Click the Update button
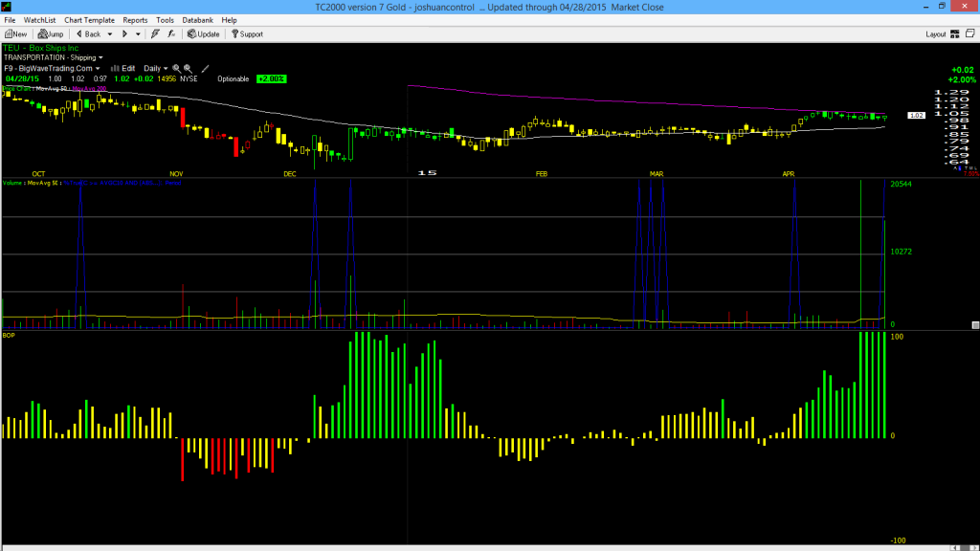The width and height of the screenshot is (980, 551). [203, 34]
